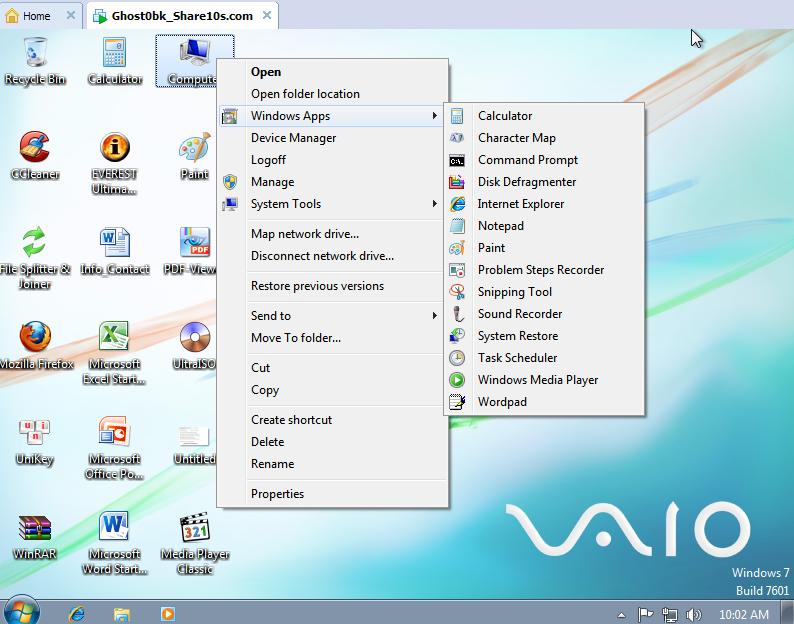
Task: Open Microsoft Word Starter icon
Action: click(x=114, y=543)
